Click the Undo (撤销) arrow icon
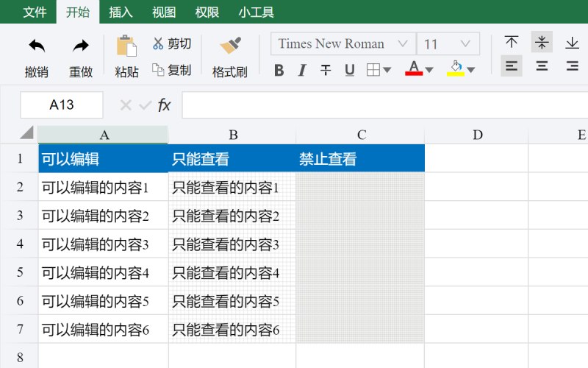Image resolution: width=588 pixels, height=368 pixels. pos(37,46)
